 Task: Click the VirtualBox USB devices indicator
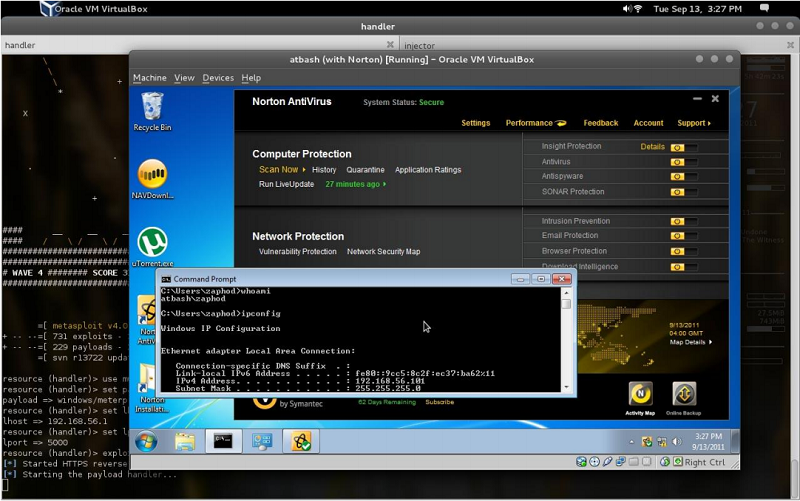(x=607, y=462)
